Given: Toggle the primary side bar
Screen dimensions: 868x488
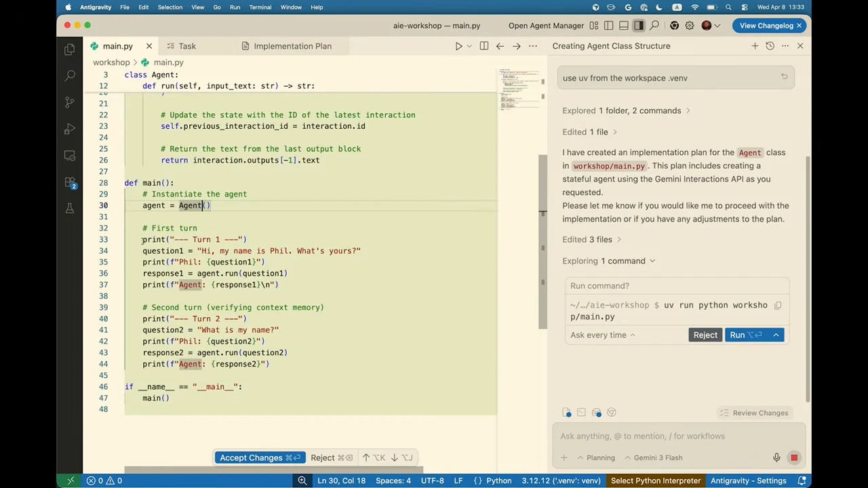Looking at the screenshot, I should (609, 26).
